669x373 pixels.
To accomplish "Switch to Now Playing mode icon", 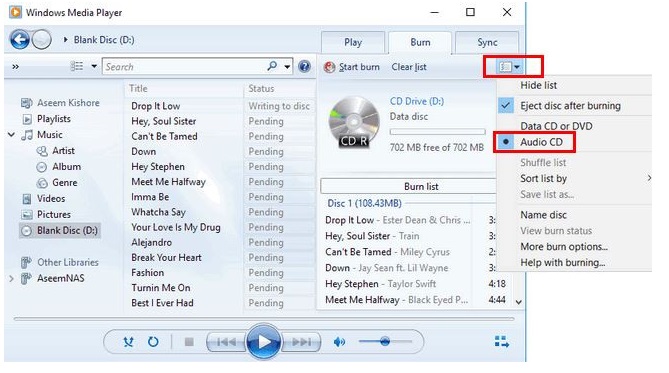I will click(501, 341).
